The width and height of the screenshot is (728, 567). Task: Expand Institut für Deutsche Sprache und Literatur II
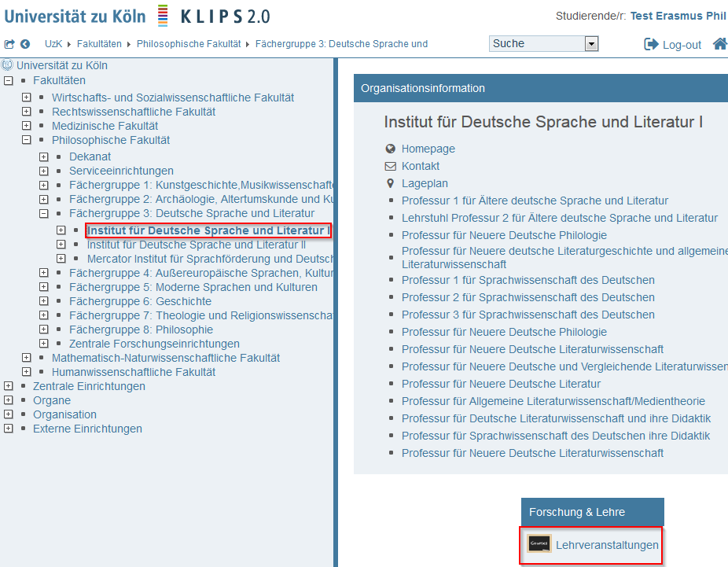(x=61, y=245)
